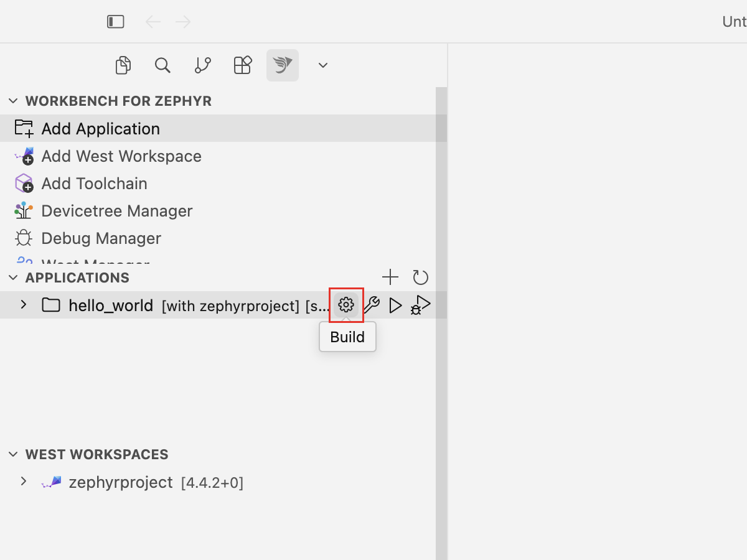Click the hello_world folder icon
This screenshot has height=560, width=747.
(51, 305)
